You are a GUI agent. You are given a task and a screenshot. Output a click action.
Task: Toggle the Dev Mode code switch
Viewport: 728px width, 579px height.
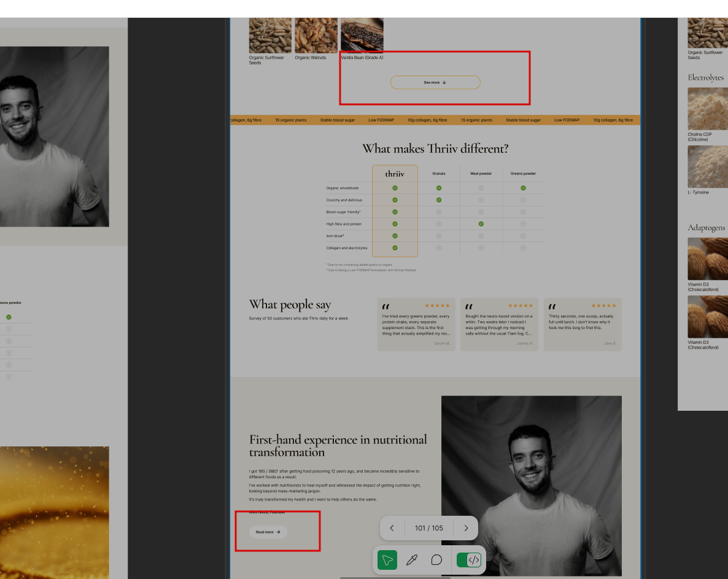point(469,560)
